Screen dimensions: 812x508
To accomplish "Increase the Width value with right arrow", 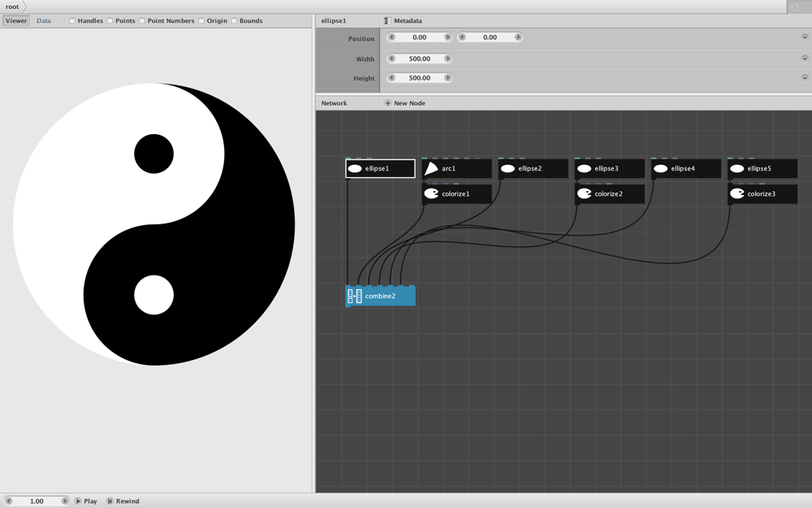I will pyautogui.click(x=447, y=59).
